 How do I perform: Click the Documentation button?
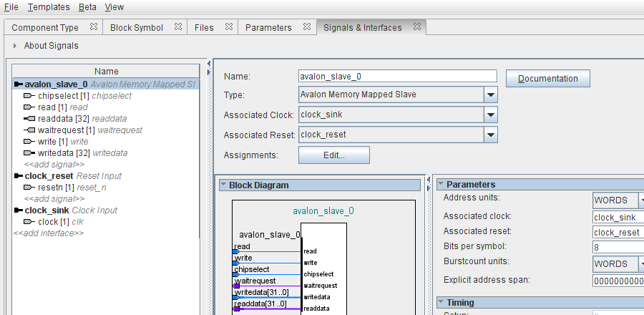point(548,79)
